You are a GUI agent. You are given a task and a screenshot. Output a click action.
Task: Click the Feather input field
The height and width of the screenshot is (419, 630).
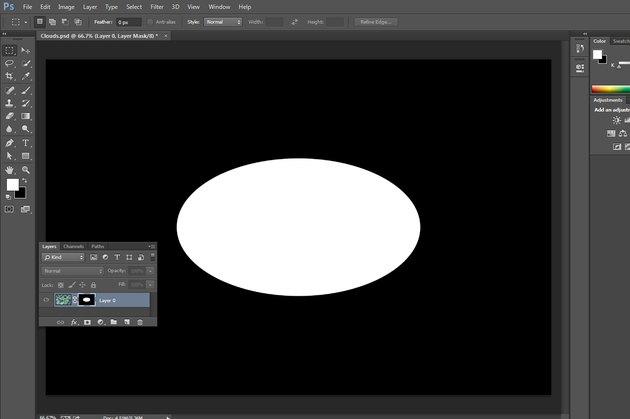coord(129,22)
